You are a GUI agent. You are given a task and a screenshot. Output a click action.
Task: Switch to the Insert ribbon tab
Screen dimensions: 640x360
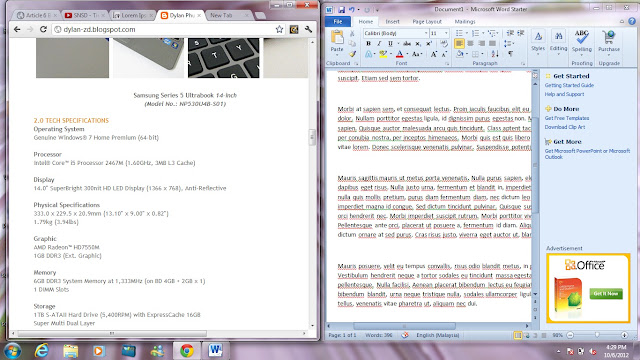point(392,21)
